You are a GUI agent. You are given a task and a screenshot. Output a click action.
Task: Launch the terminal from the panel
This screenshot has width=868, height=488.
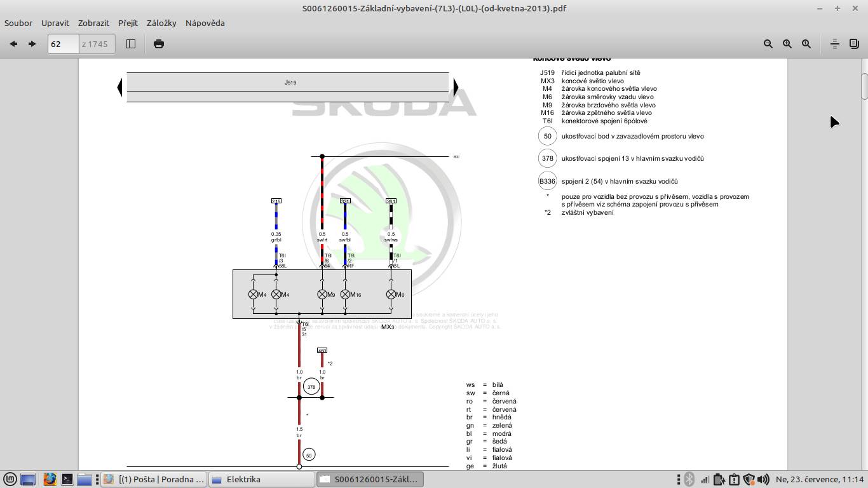(x=67, y=479)
